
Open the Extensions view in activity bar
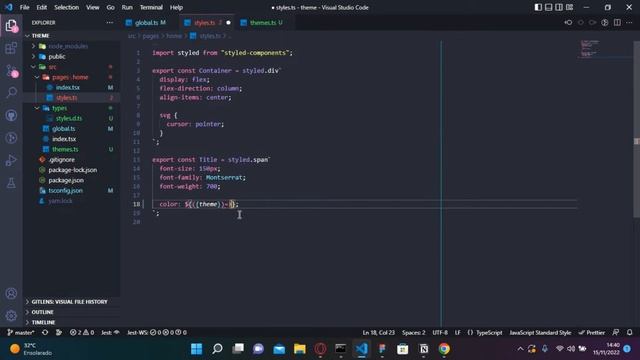[x=11, y=48]
